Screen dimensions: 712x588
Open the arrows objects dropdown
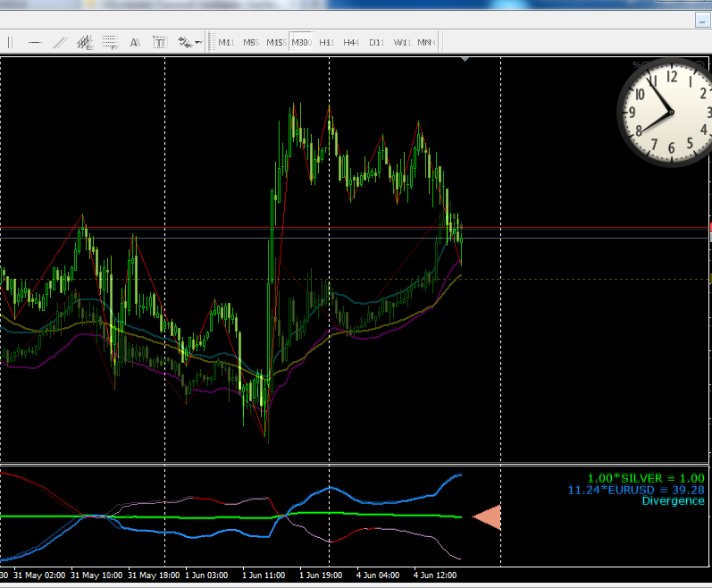click(x=189, y=42)
